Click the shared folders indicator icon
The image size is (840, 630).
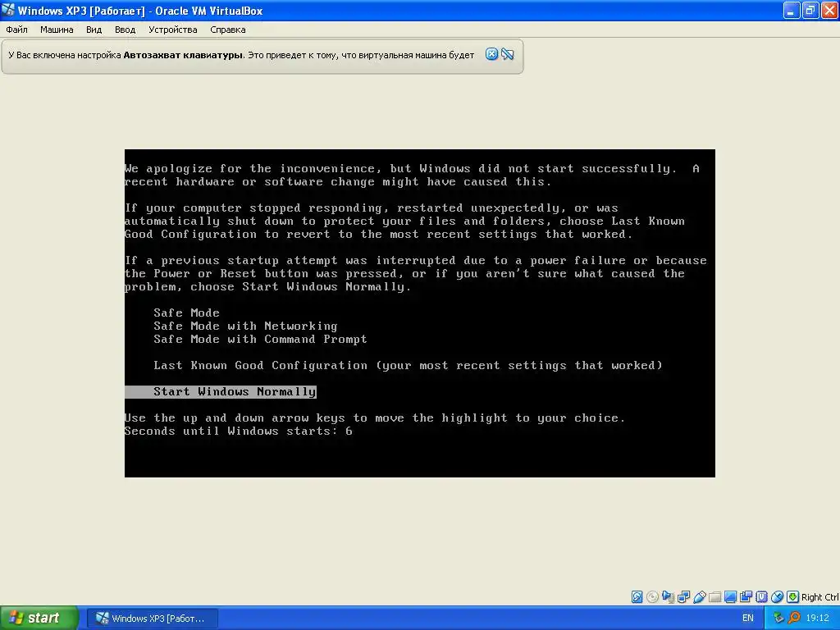point(714,597)
